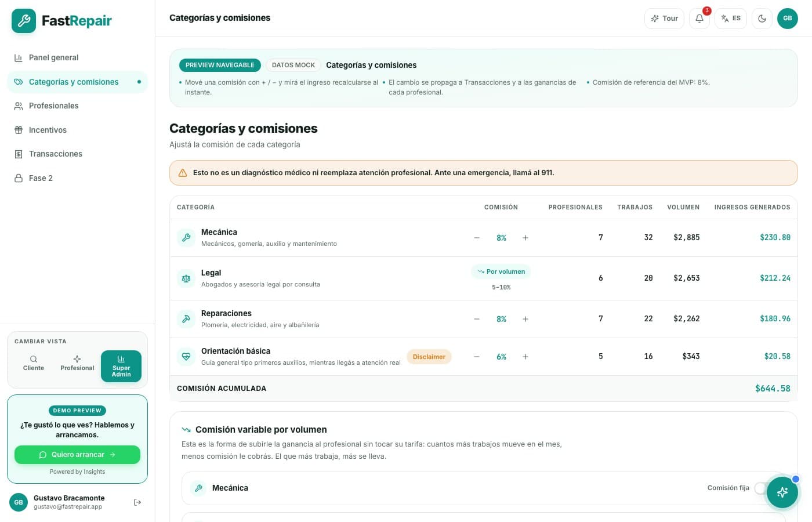Screen dimensions: 812x522
Task: Click the DATOS MOCK pill
Action: tap(293, 65)
